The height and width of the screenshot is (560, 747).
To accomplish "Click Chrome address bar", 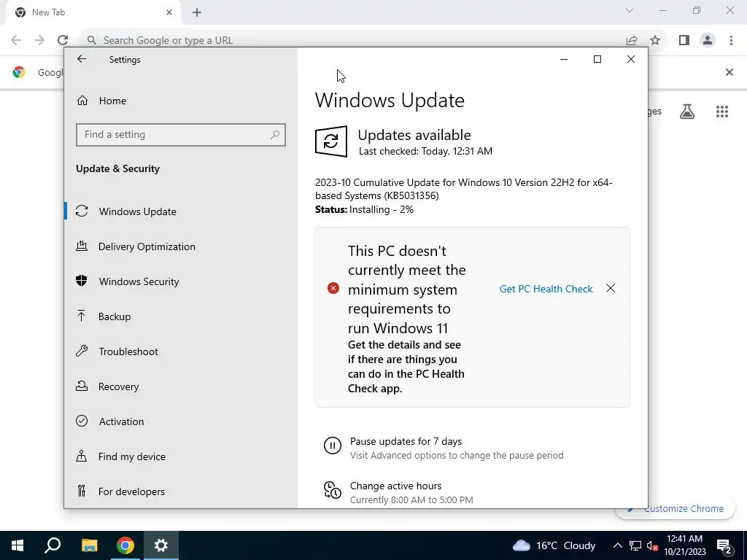I will 352,40.
